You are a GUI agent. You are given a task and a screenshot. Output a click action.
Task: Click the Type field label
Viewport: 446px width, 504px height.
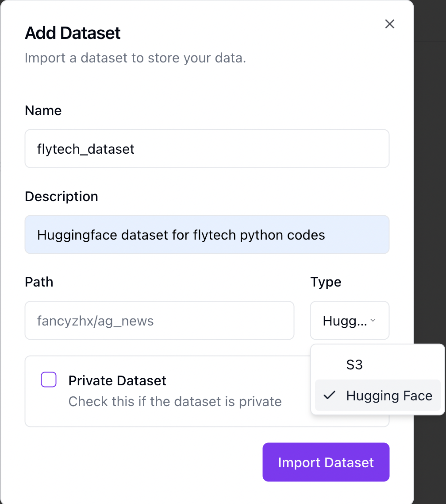[x=326, y=282]
